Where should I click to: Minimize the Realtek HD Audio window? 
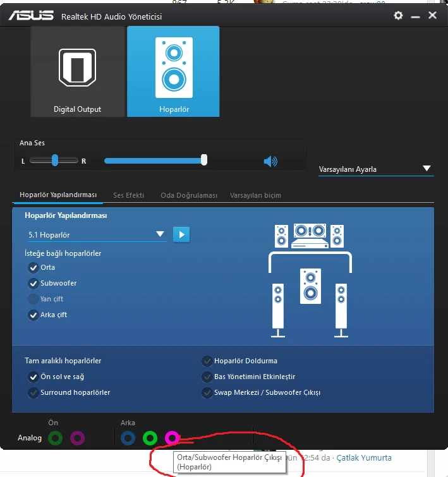tap(415, 16)
